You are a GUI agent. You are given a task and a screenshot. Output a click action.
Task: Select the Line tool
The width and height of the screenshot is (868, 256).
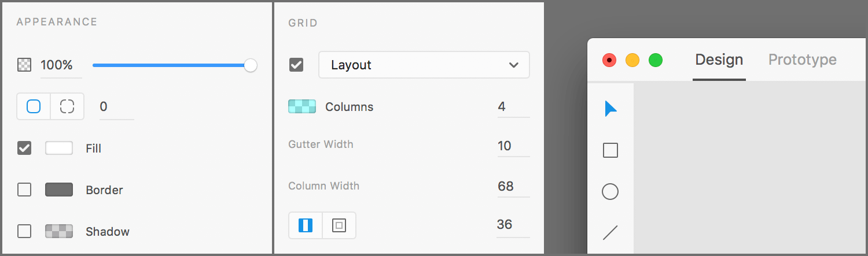pos(610,233)
